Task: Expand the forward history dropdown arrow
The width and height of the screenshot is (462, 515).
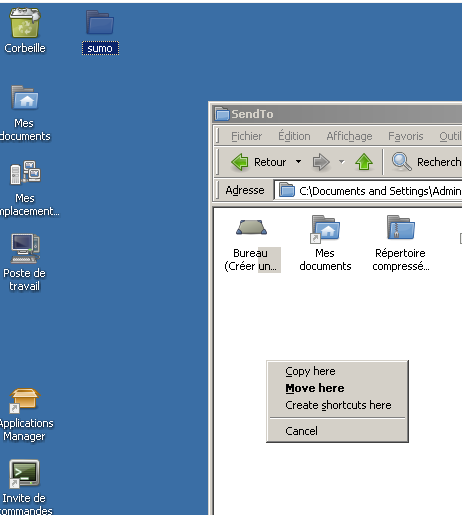Action: tap(342, 162)
